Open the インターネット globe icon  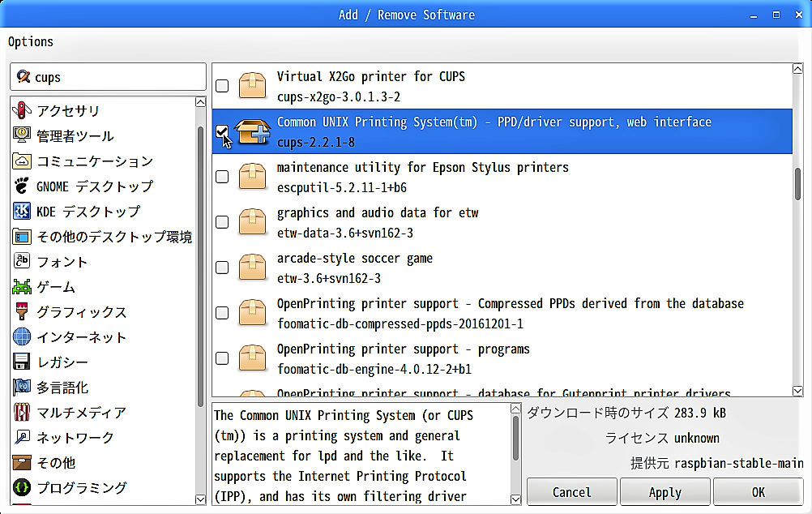[x=22, y=336]
